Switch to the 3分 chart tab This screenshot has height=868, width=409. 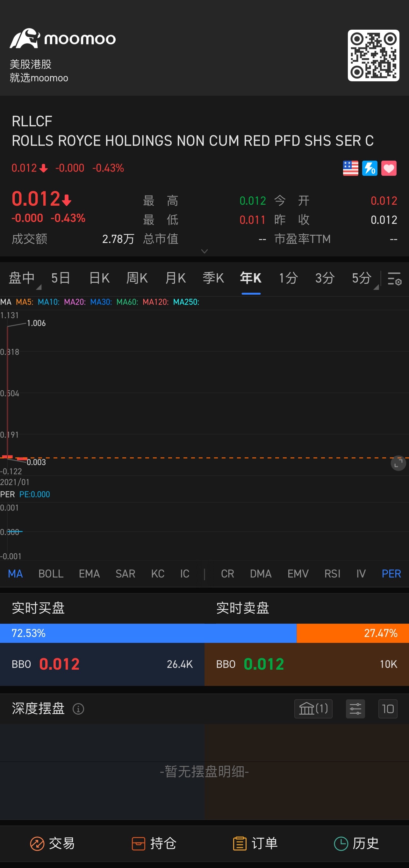(x=325, y=278)
